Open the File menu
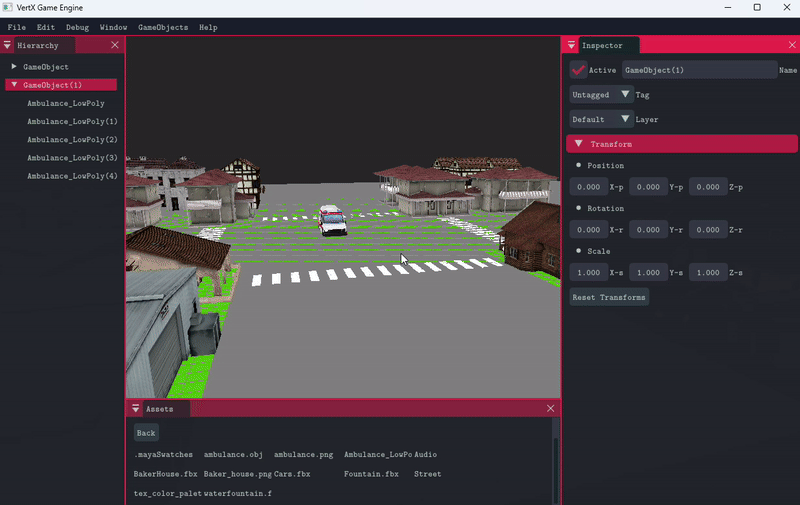The width and height of the screenshot is (800, 505). coord(17,27)
